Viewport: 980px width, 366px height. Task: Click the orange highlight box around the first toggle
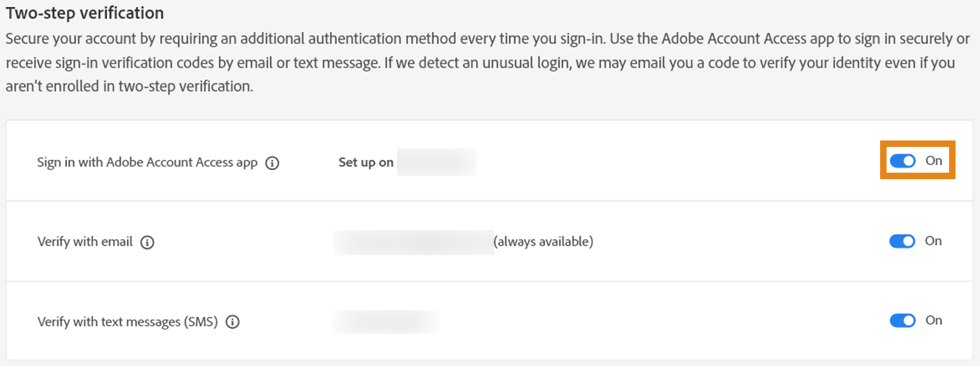(918, 144)
